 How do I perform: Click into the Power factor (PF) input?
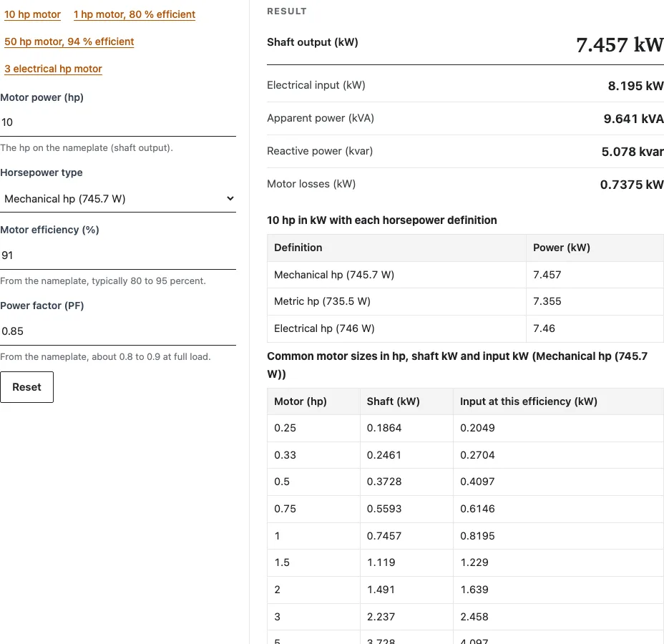(x=118, y=331)
